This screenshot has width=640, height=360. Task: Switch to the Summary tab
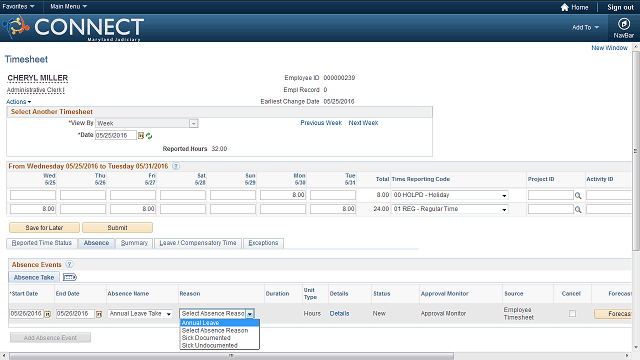134,243
